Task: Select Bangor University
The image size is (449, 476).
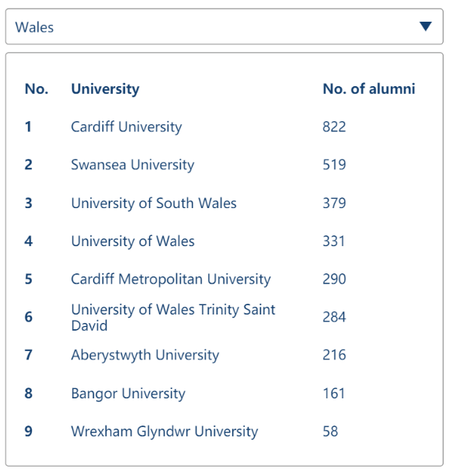Action: [x=128, y=394]
